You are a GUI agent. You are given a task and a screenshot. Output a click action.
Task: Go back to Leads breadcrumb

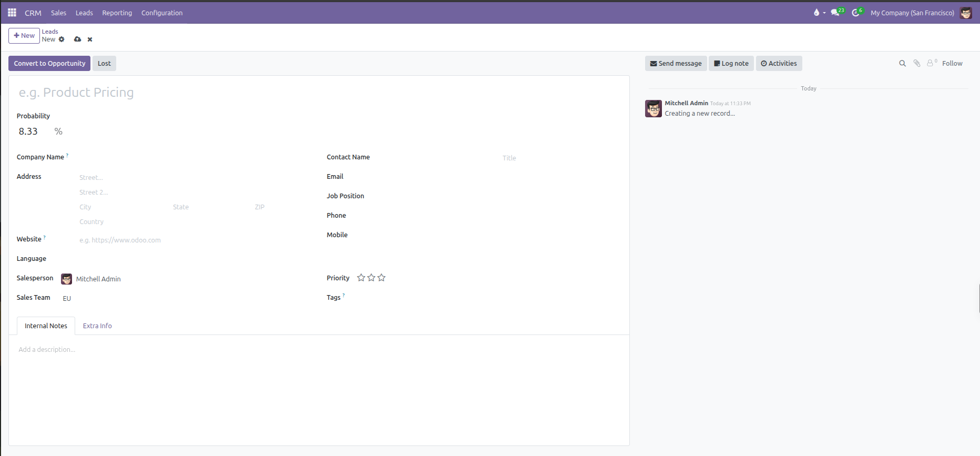pos(50,32)
